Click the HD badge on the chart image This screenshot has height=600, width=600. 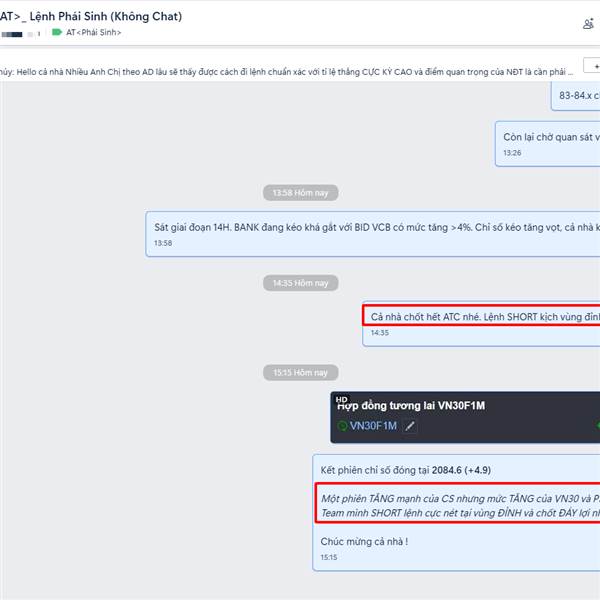[x=341, y=399]
